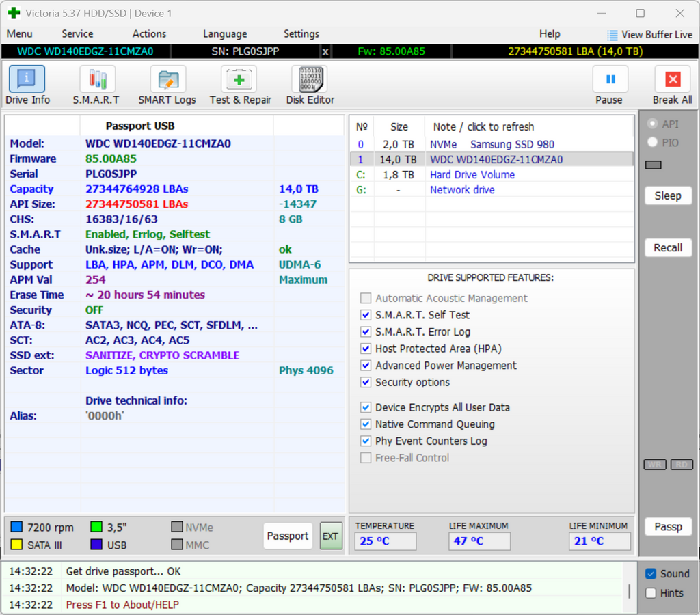
Task: Click the green EXT button
Action: tap(331, 536)
